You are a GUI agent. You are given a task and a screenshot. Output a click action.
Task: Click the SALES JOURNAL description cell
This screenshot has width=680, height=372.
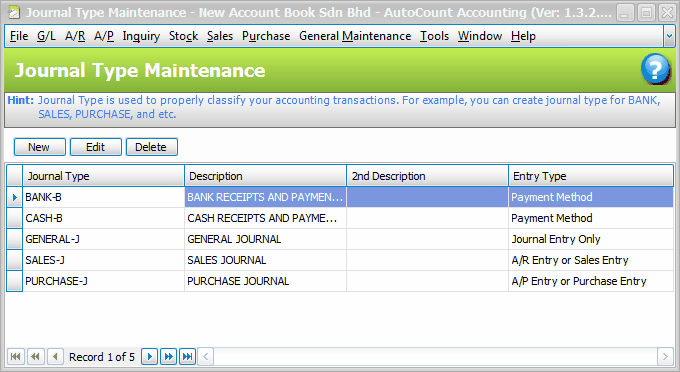pyautogui.click(x=265, y=260)
